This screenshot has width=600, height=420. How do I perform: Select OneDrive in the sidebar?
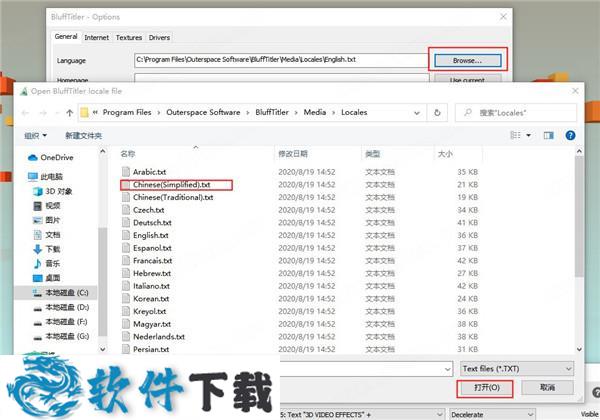coord(57,157)
